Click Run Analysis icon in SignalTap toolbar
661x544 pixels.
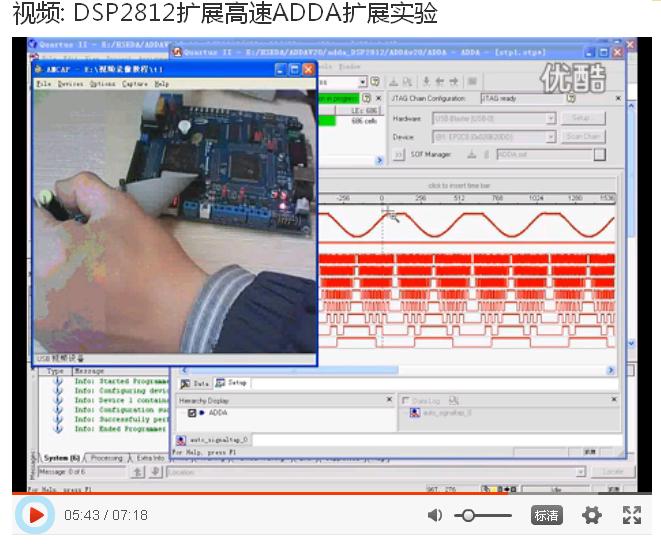[394, 81]
